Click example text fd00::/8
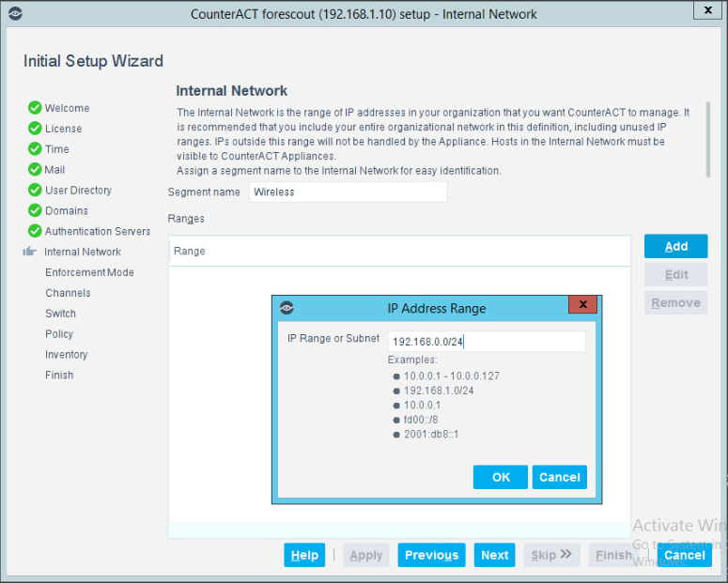The width and height of the screenshot is (728, 583). [421, 420]
